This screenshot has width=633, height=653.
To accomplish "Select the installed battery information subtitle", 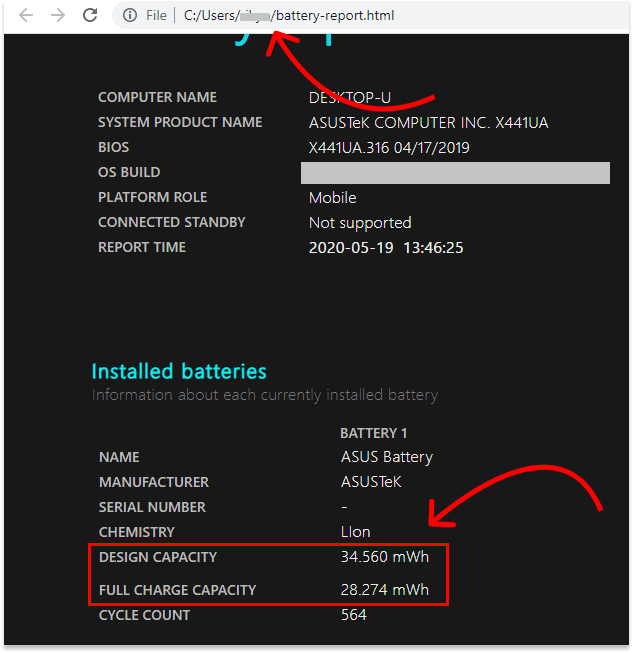I will 265,395.
